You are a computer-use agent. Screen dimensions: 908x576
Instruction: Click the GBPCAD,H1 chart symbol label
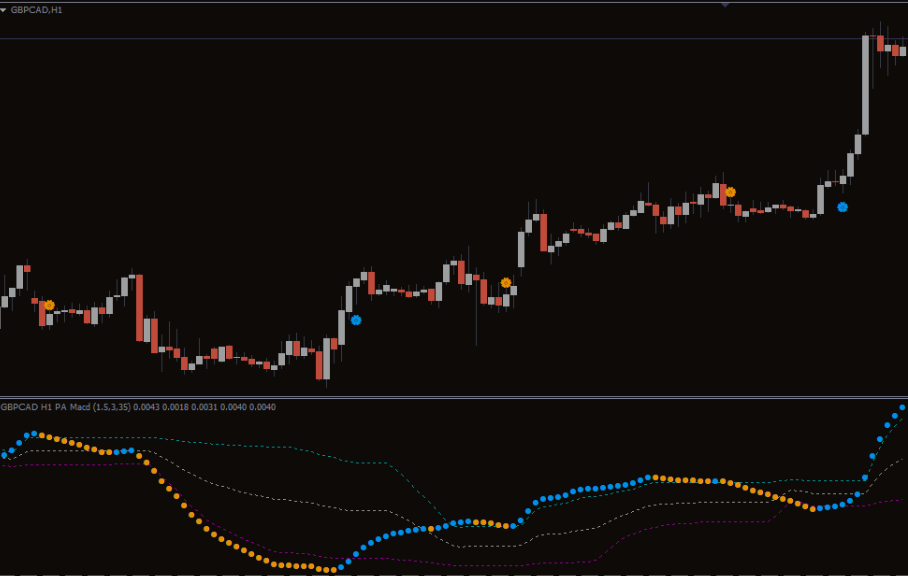pos(32,10)
